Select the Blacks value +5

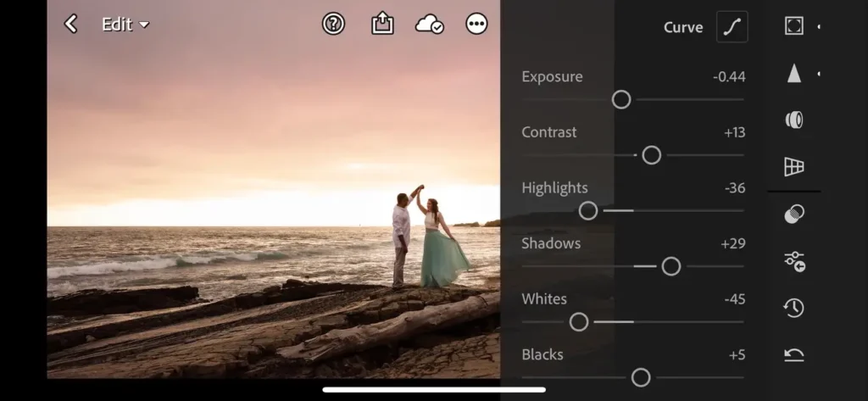point(737,355)
